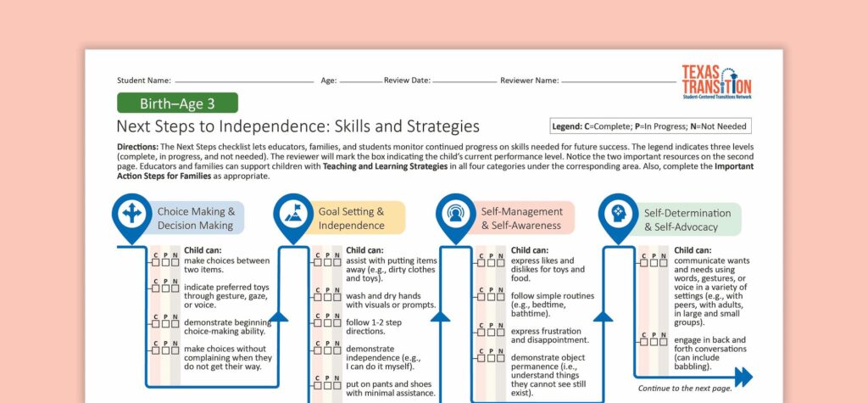Viewport: 868px width, 403px height.
Task: Click the 'Directions:' bold label
Action: pos(138,147)
